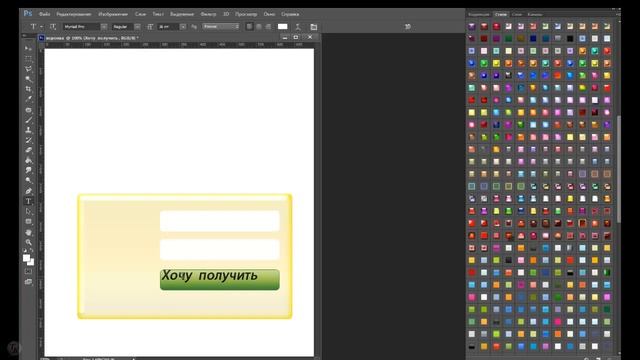Select the Spot Healing Brush tool
This screenshot has height=360, width=640.
28,110
